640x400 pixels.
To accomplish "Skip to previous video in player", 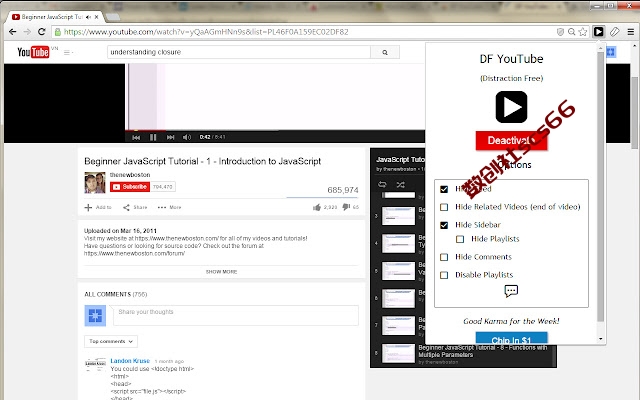I will point(136,137).
